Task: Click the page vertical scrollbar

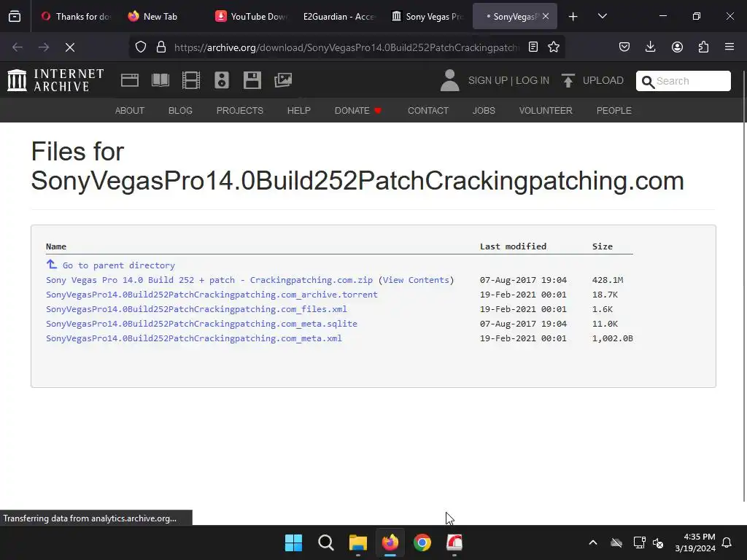Action: (x=743, y=286)
